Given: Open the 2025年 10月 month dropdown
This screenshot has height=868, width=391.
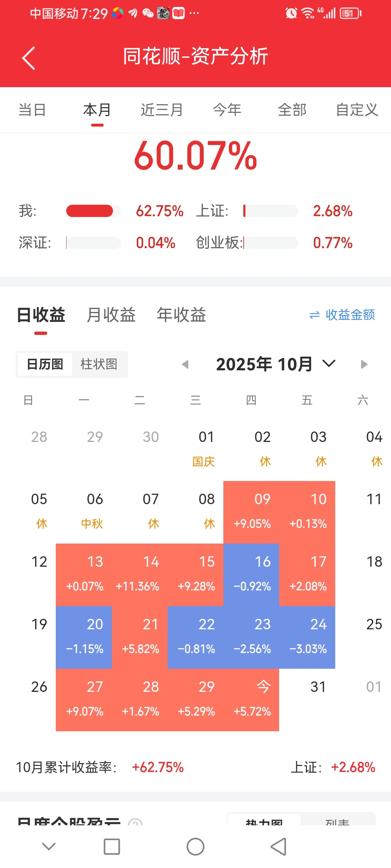Looking at the screenshot, I should (x=276, y=364).
